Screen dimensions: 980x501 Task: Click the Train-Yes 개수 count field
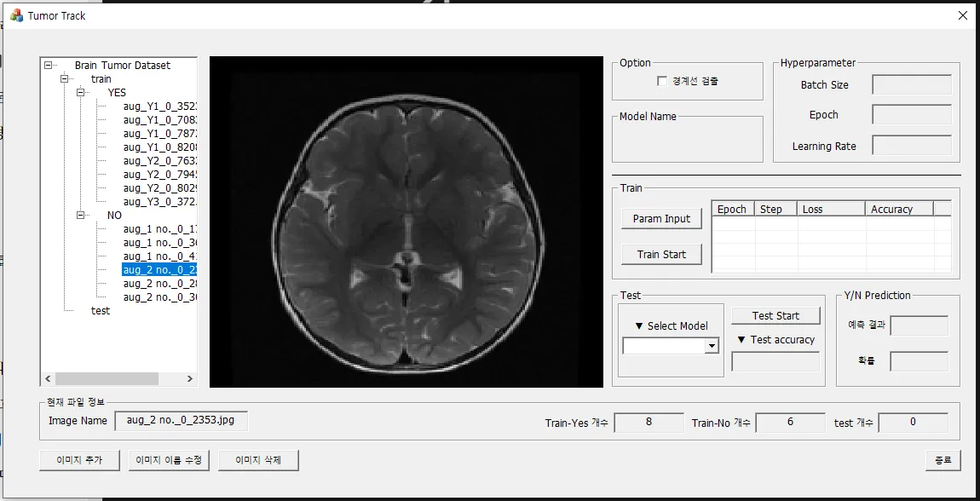[649, 423]
